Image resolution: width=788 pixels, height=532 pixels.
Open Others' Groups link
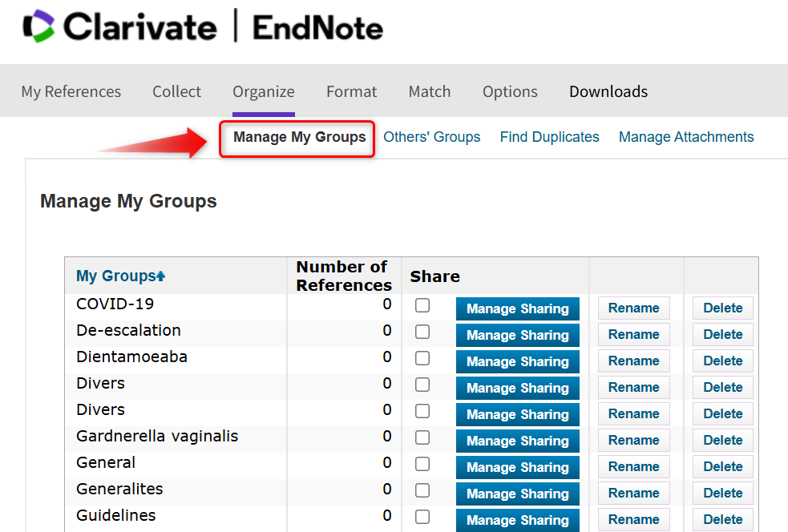[x=432, y=137]
